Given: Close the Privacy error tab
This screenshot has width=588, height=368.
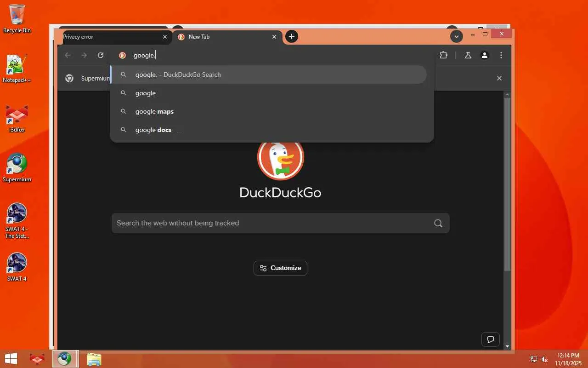Looking at the screenshot, I should click(165, 37).
